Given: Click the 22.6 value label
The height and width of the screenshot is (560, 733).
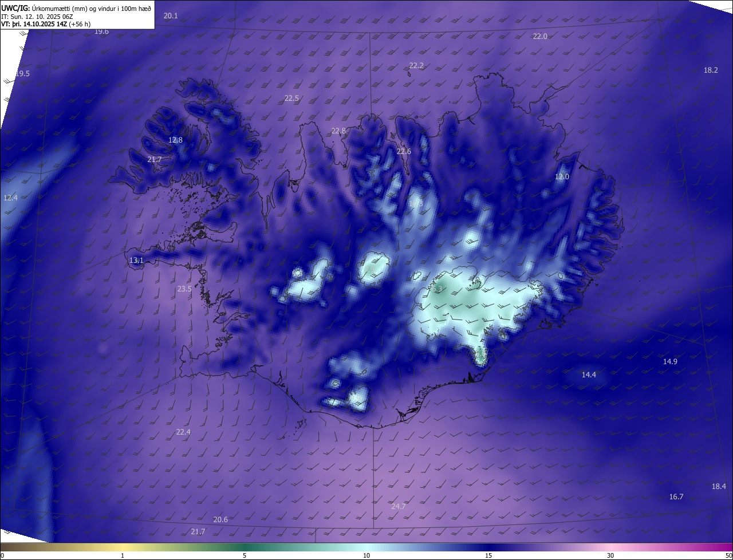Looking at the screenshot, I should click(x=404, y=152).
